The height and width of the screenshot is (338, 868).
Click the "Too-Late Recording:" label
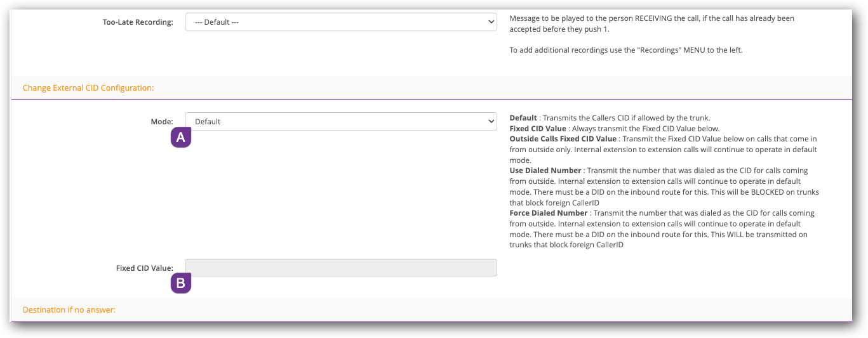(x=138, y=22)
